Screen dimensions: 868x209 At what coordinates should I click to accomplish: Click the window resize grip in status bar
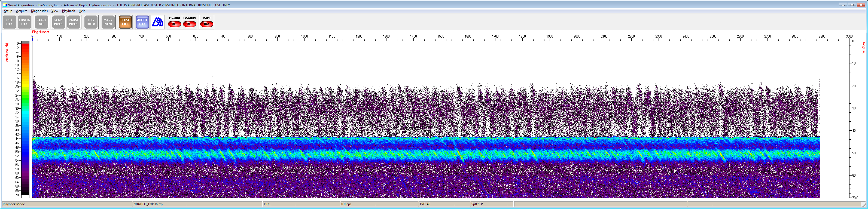(864, 204)
